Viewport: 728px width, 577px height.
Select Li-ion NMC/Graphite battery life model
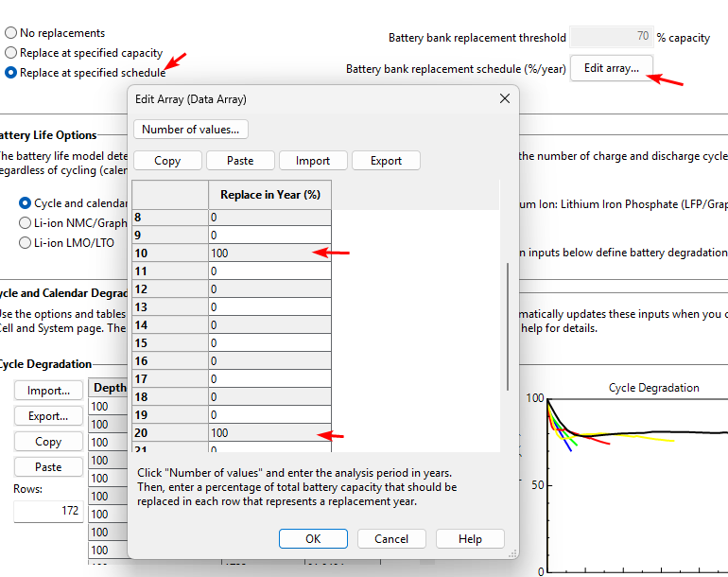tap(26, 223)
